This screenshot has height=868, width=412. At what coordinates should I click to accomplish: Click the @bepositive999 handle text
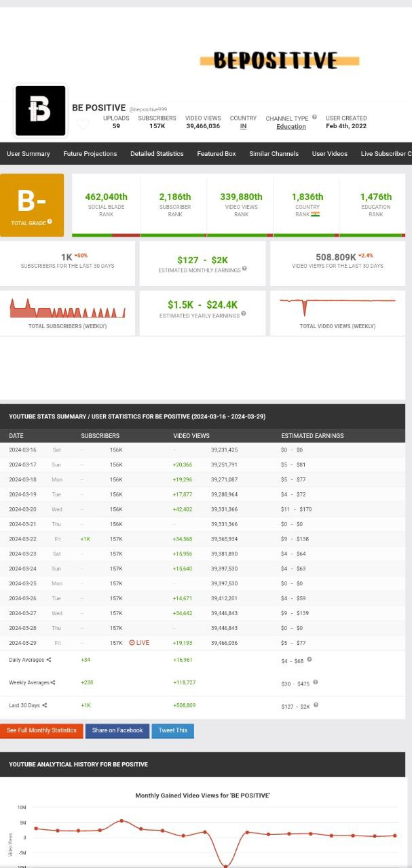(148, 109)
